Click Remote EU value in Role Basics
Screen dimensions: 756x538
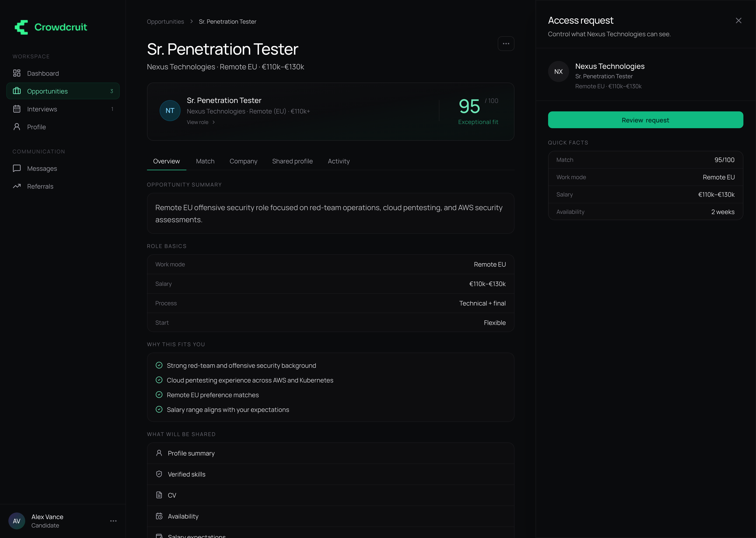click(489, 264)
